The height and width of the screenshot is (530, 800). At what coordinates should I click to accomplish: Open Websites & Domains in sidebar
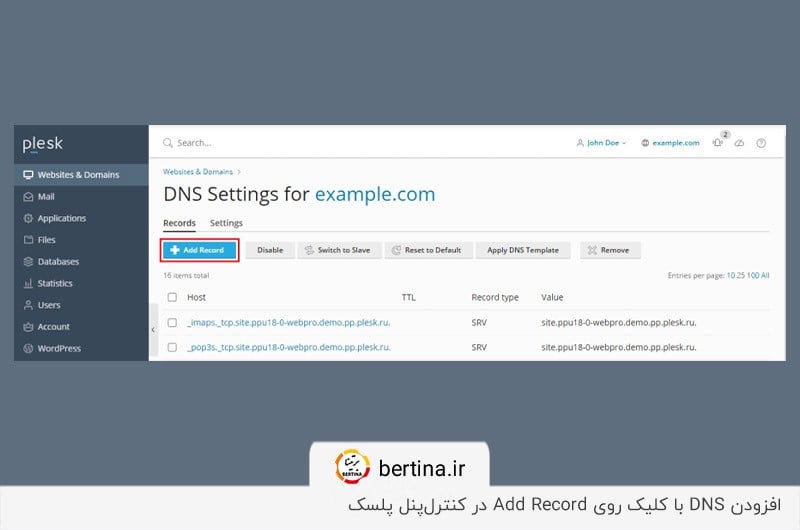pos(81,174)
